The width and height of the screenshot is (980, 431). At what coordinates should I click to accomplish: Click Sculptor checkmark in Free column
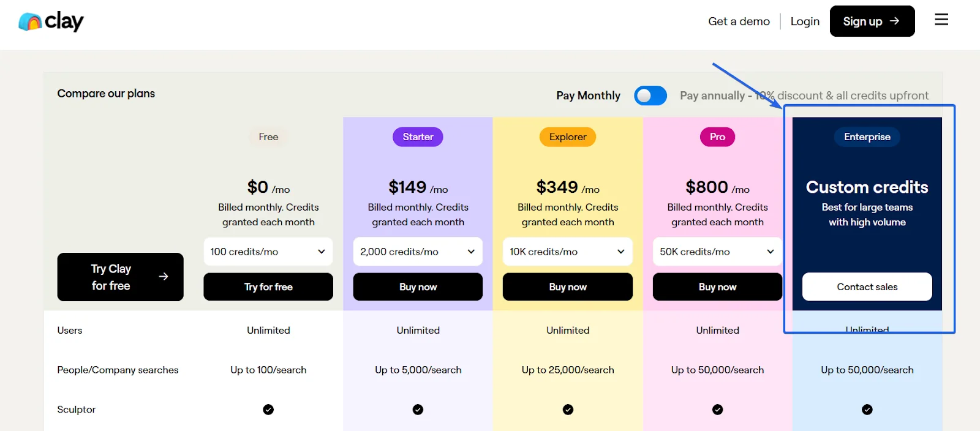[268, 410]
